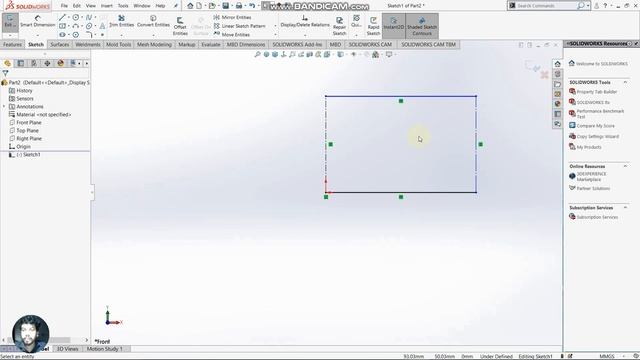Screen dimensions: 640x360
Task: Open the Linear Sketch Pattern dropdown arrow
Action: click(275, 26)
